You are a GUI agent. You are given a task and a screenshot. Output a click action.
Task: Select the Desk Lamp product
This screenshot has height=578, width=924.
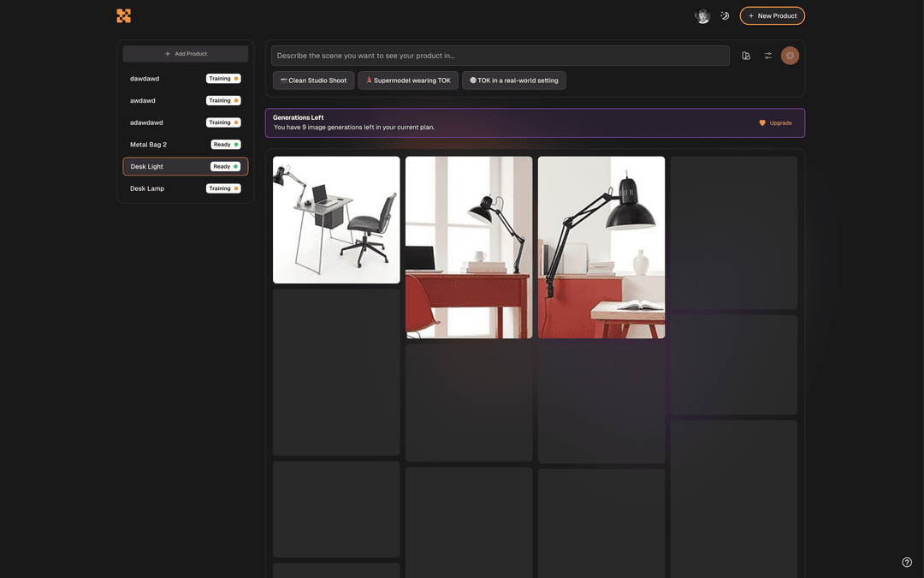pos(186,188)
